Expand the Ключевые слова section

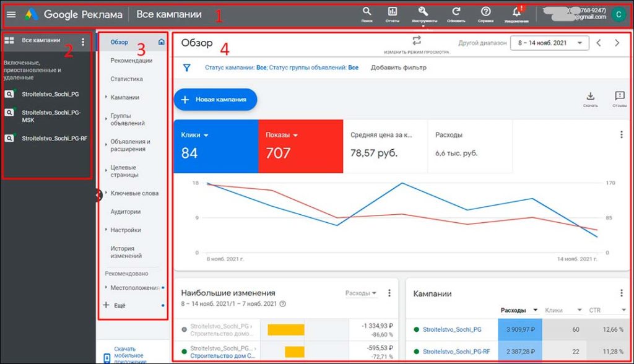106,193
